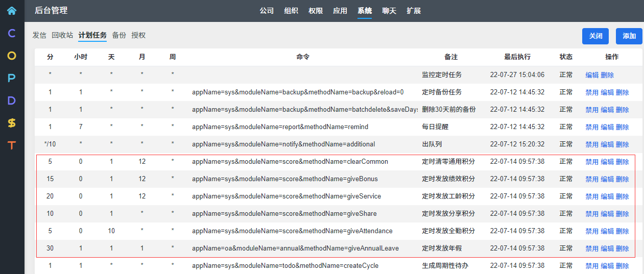The image size is (644, 274).
Task: Delete the 定时备份任务 task
Action: click(x=623, y=92)
